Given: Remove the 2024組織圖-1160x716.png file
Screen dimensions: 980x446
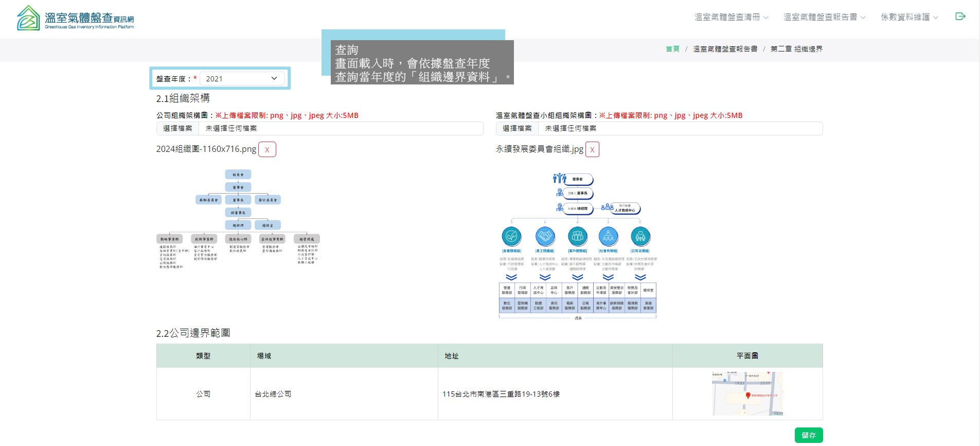Looking at the screenshot, I should point(267,149).
